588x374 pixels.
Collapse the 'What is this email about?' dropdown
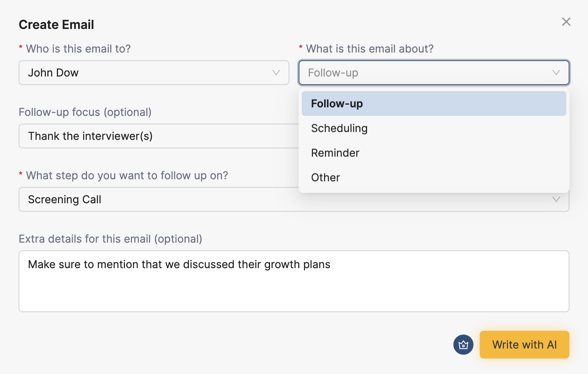tap(556, 73)
